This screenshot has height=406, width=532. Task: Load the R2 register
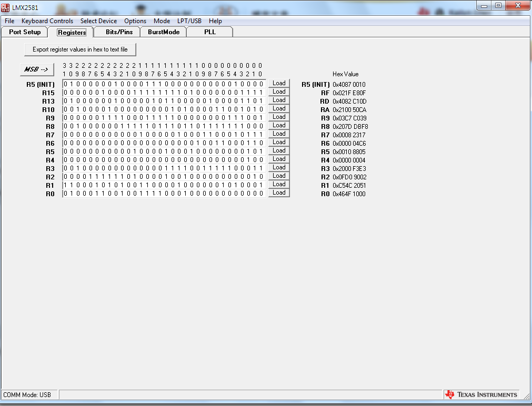(x=279, y=176)
